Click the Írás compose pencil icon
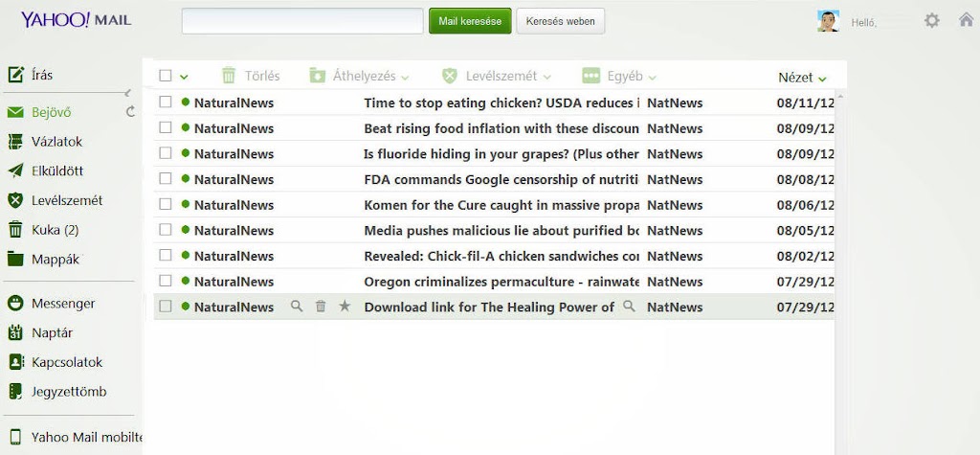The image size is (980, 455). click(15, 75)
